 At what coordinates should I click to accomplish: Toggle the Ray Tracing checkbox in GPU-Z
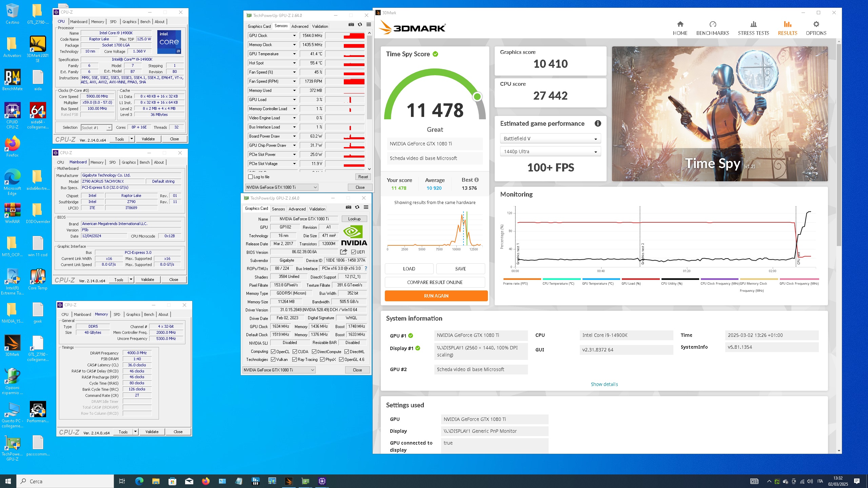point(294,360)
